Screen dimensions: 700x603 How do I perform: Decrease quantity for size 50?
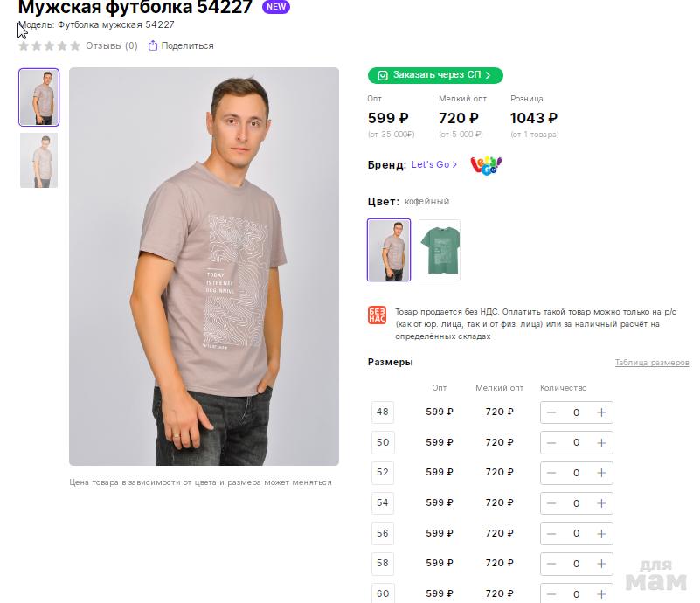pos(551,443)
